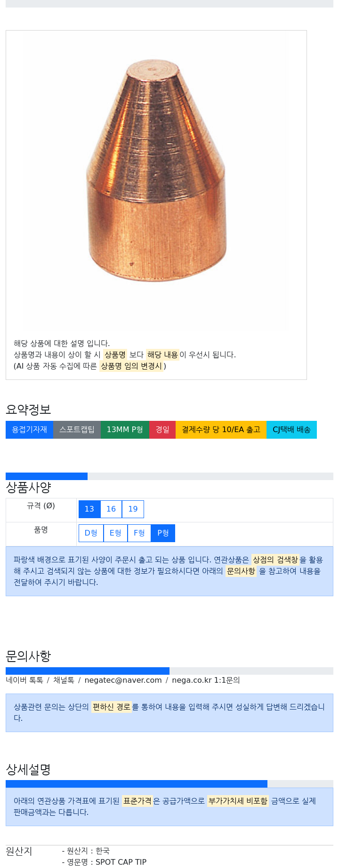Select the red 경일 brand tag

click(162, 430)
